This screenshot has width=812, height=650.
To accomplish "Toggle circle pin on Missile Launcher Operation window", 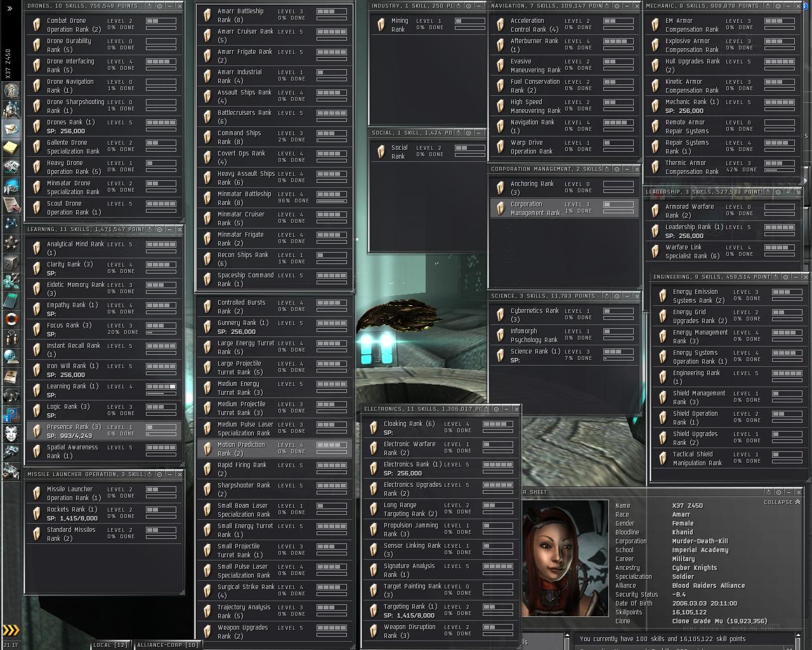I will 160,474.
